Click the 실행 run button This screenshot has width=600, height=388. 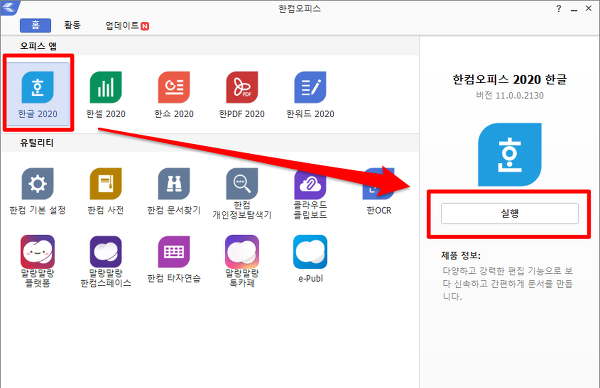tap(510, 213)
